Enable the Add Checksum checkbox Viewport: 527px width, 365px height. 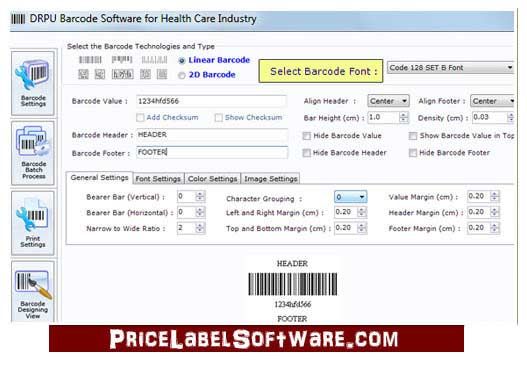140,118
